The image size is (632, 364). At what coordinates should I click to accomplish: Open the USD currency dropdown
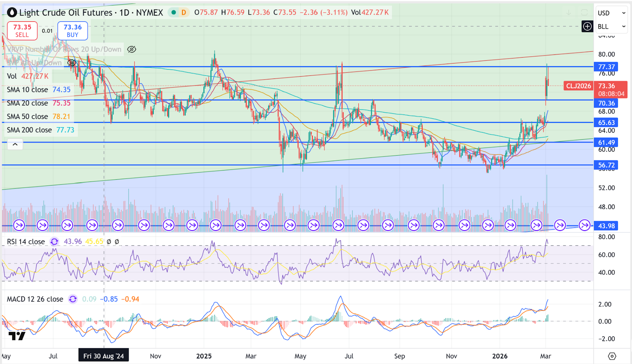click(611, 13)
